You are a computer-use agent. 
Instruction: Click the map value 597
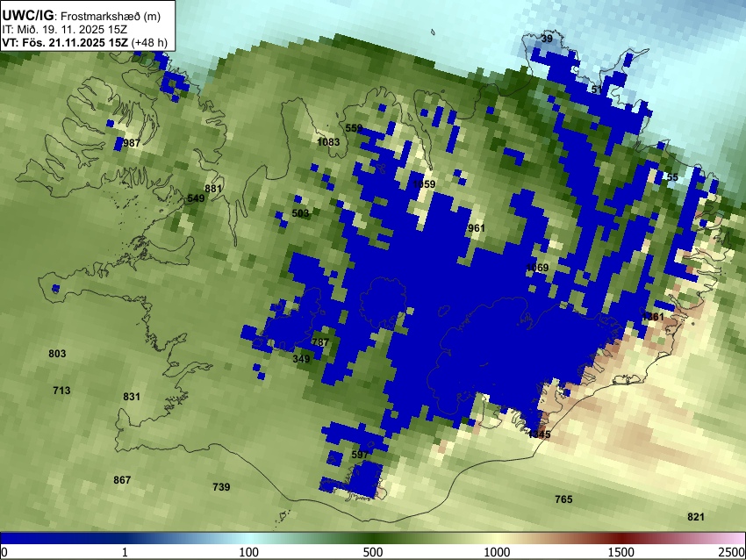pyautogui.click(x=360, y=455)
